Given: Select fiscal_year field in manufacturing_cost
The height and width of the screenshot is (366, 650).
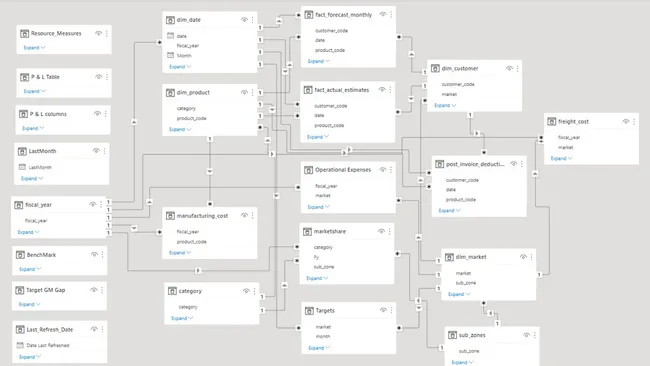Looking at the screenshot, I should coord(188,232).
